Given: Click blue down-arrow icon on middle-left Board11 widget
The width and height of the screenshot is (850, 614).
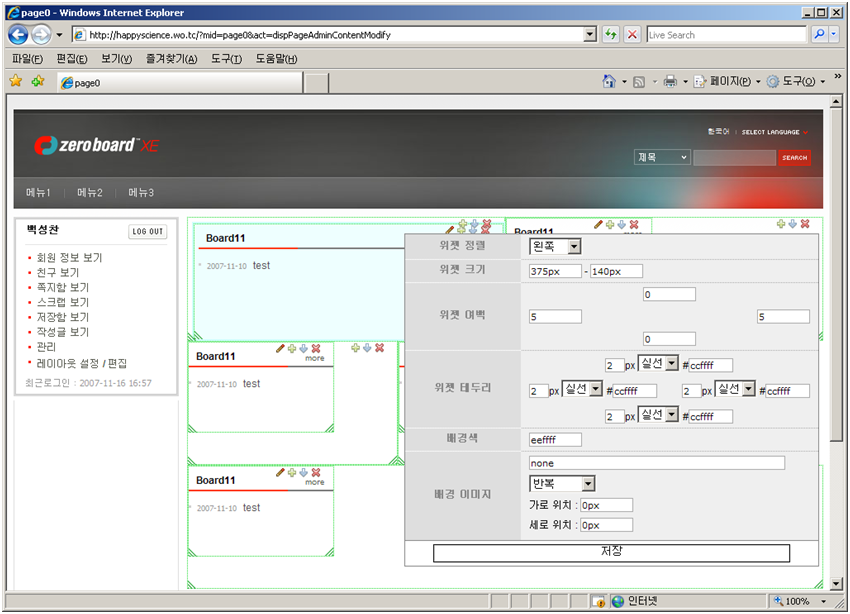Looking at the screenshot, I should 304,348.
